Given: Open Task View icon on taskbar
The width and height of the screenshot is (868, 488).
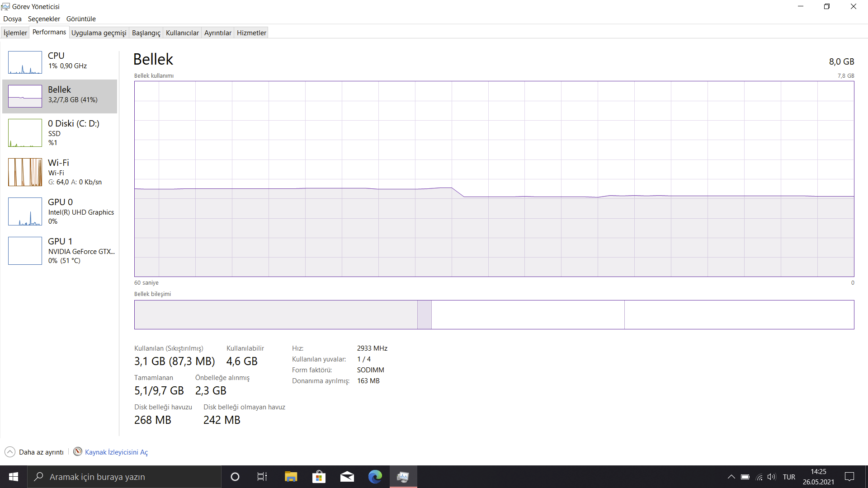Looking at the screenshot, I should [x=262, y=477].
